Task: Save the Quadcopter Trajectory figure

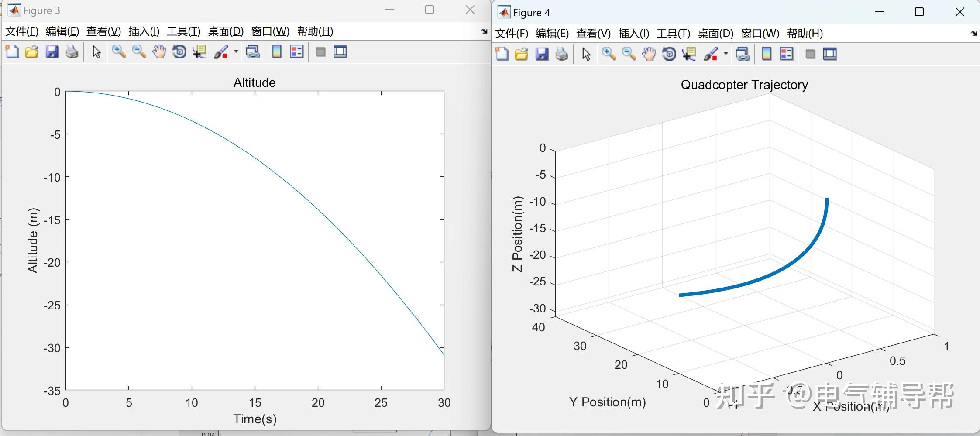Action: (x=541, y=54)
